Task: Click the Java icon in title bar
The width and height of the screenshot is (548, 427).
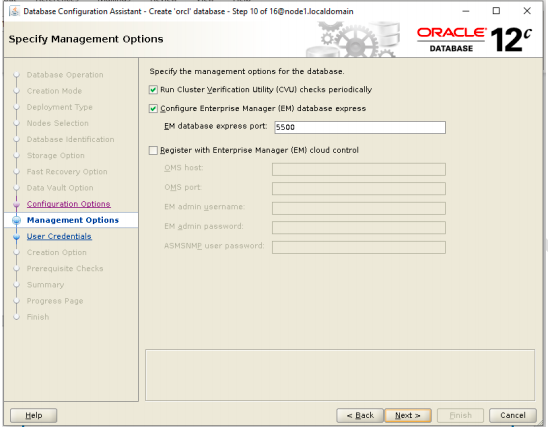Action: click(x=15, y=12)
